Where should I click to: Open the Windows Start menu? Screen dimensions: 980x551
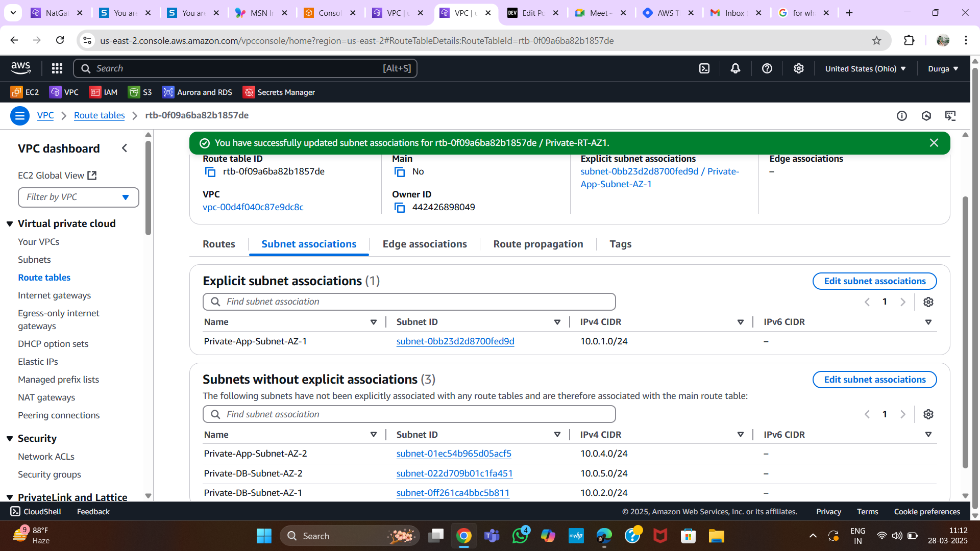coord(264,536)
